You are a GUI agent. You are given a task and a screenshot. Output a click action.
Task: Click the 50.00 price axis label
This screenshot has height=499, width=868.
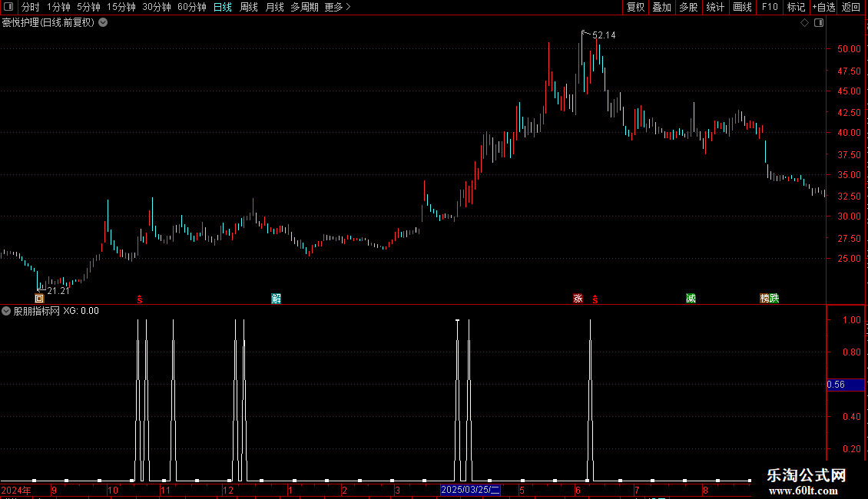pos(849,49)
